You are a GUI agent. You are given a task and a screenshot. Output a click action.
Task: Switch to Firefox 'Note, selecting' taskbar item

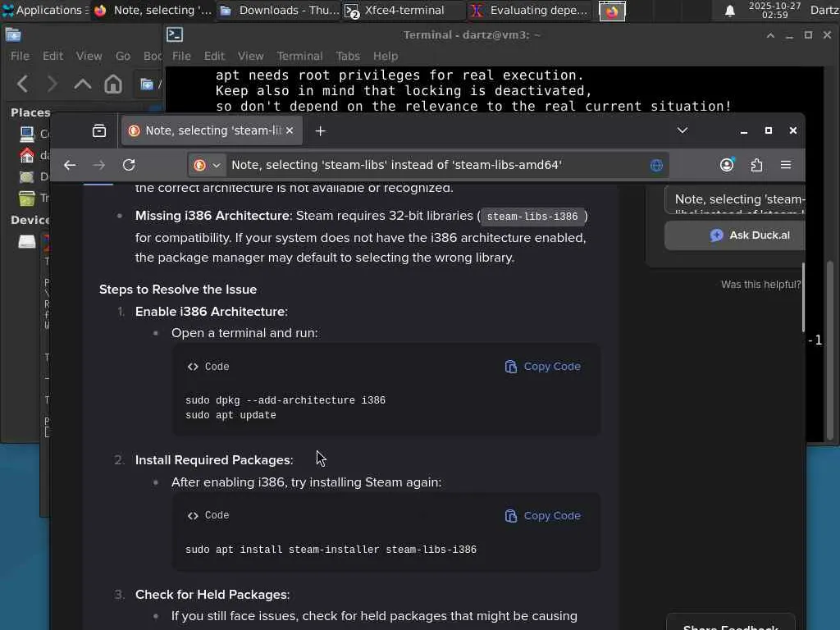(153, 10)
